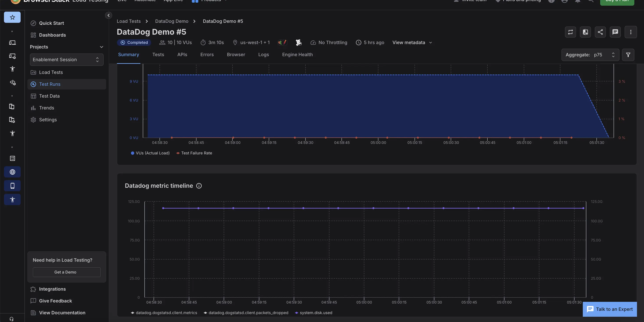Click the headset support icon at bottom left
The width and height of the screenshot is (644, 322).
tap(11, 319)
